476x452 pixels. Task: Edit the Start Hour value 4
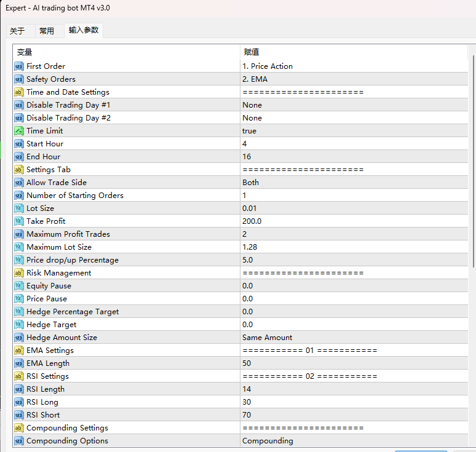354,143
